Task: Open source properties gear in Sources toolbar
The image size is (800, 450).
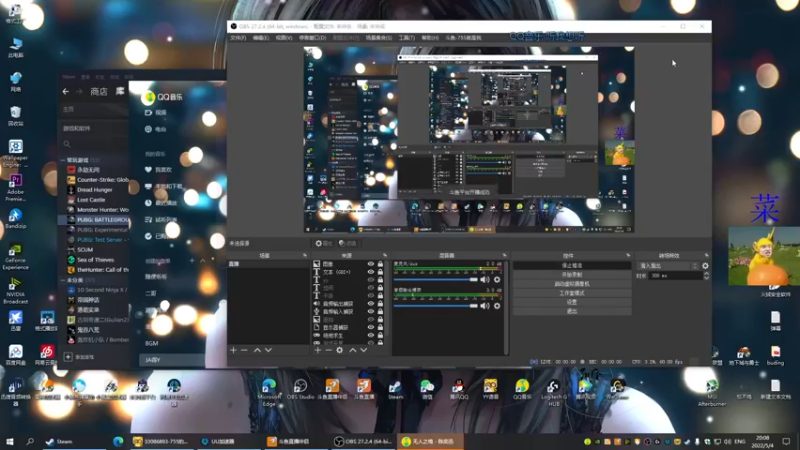Action: [339, 351]
